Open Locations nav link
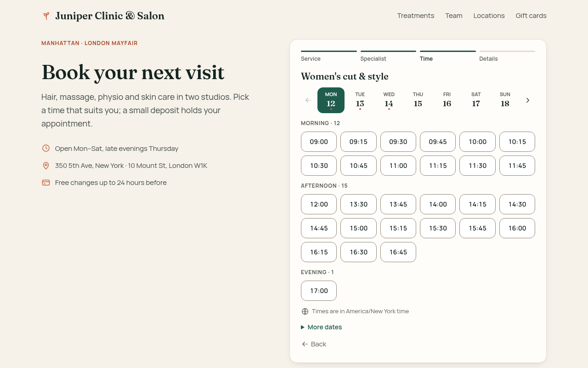The width and height of the screenshot is (588, 368). [489, 16]
